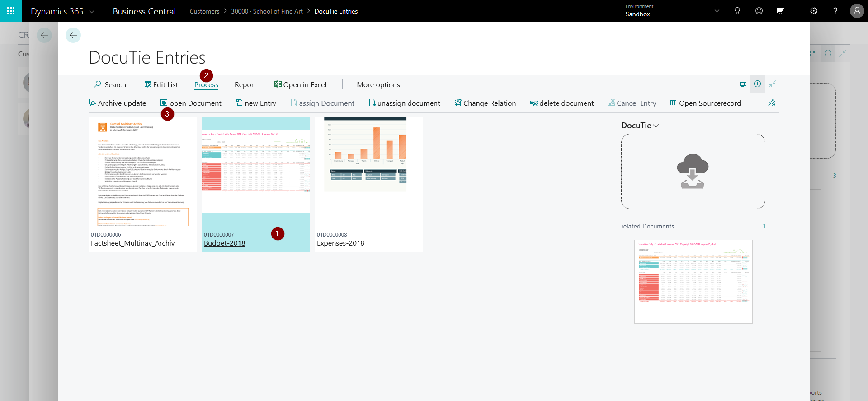Image resolution: width=868 pixels, height=401 pixels.
Task: Collapse the page with the shrink arrows icon
Action: (x=772, y=84)
